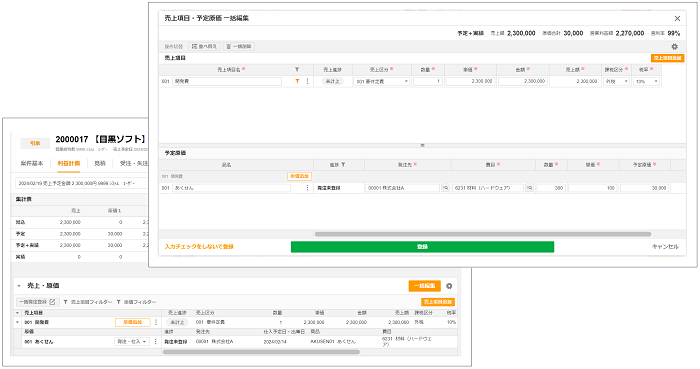This screenshot has height=369, width=700.
Task: Click 売上項目名 input containing 開発費
Action: pyautogui.click(x=227, y=81)
